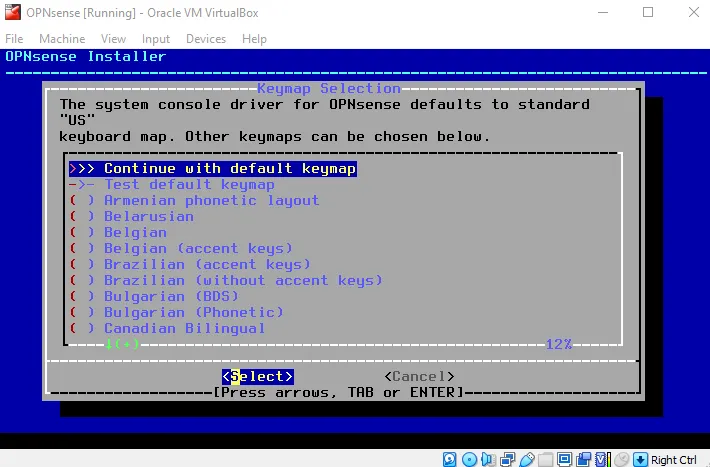Screen dimensions: 710x467
Task: Select Armenian phonetic layout radio option
Action: [195, 200]
